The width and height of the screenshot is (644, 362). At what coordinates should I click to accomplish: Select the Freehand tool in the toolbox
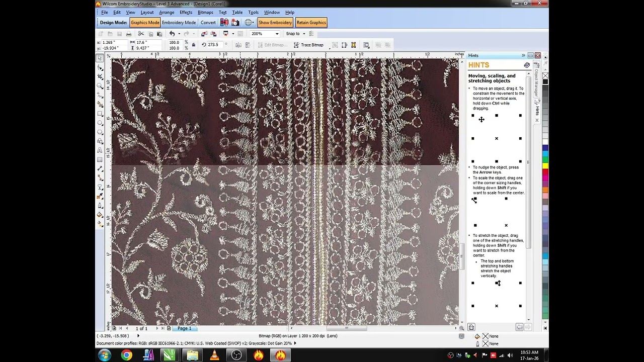pos(100,95)
